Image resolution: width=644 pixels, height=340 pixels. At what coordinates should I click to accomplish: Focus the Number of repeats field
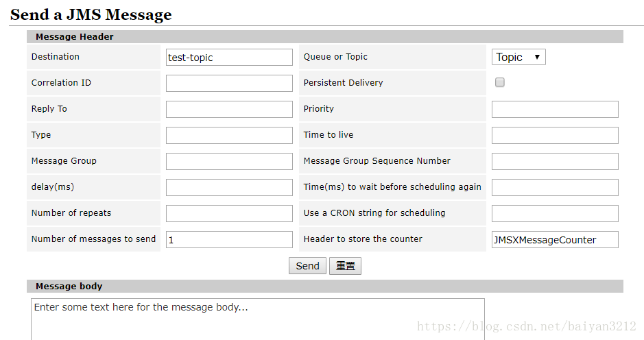tap(229, 213)
